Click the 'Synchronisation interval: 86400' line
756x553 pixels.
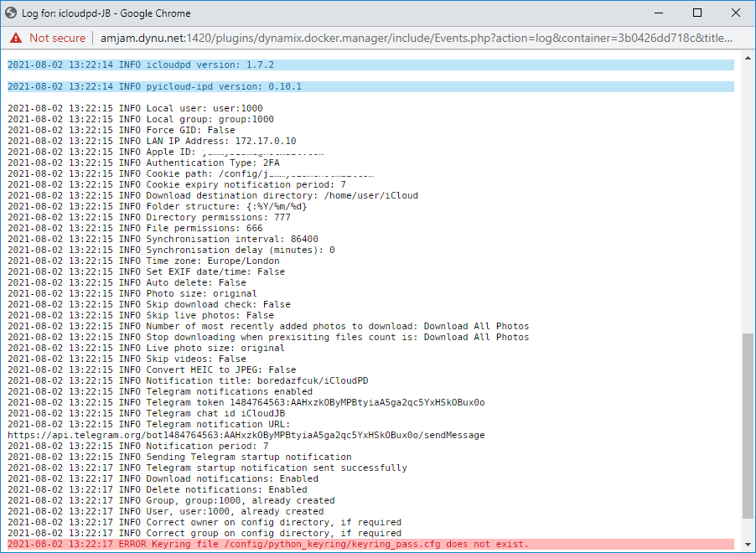click(163, 239)
